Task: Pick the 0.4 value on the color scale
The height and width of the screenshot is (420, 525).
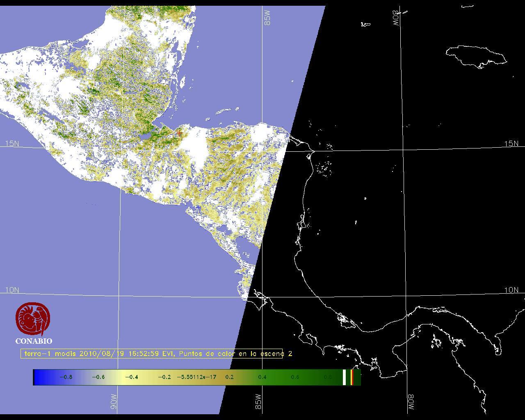Action: click(262, 377)
